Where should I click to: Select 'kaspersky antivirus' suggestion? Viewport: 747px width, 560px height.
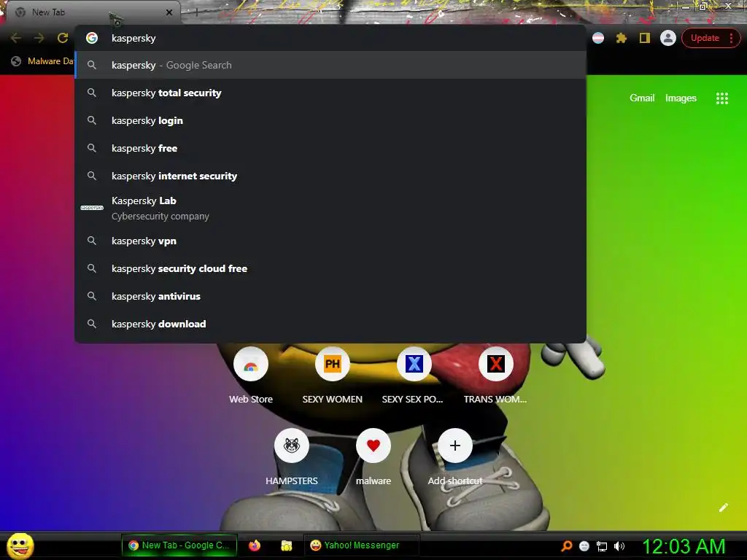tap(330, 296)
